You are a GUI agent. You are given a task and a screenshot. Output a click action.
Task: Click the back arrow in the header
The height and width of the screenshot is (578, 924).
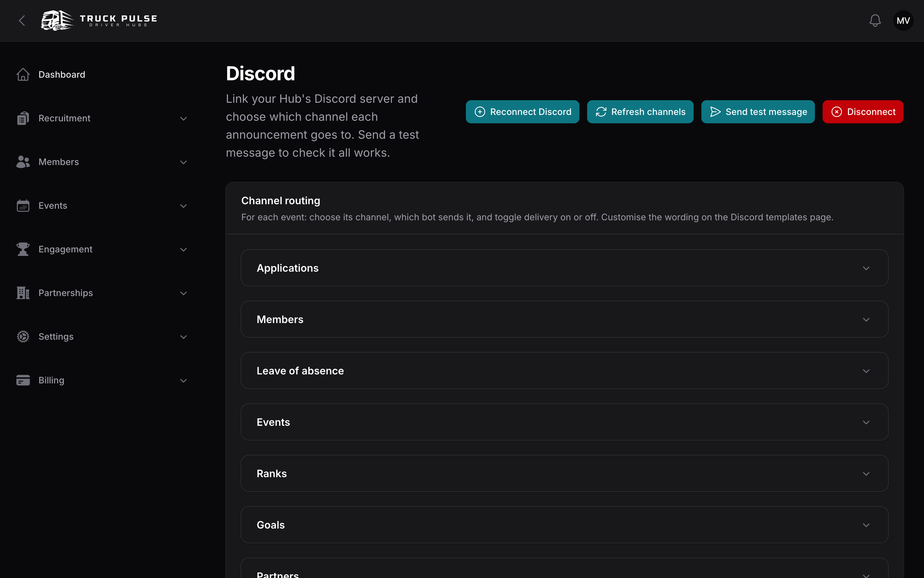click(x=22, y=21)
